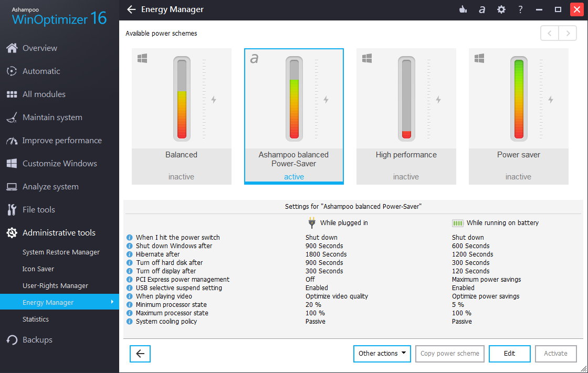This screenshot has width=588, height=373.
Task: Open the Backups section
Action: (36, 339)
